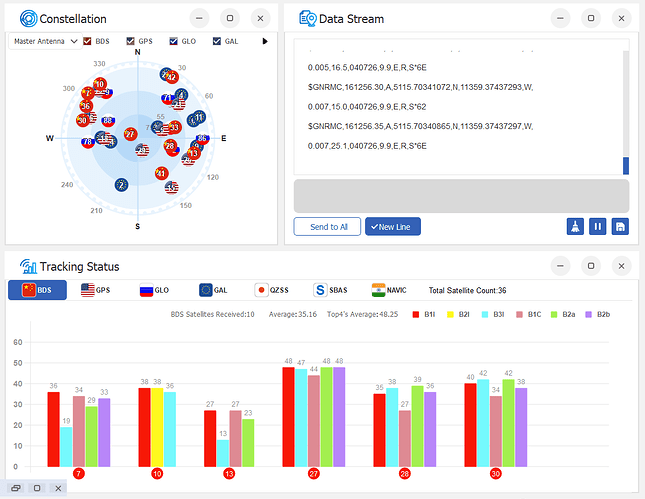Click the B2a green legend swatch

[554, 315]
